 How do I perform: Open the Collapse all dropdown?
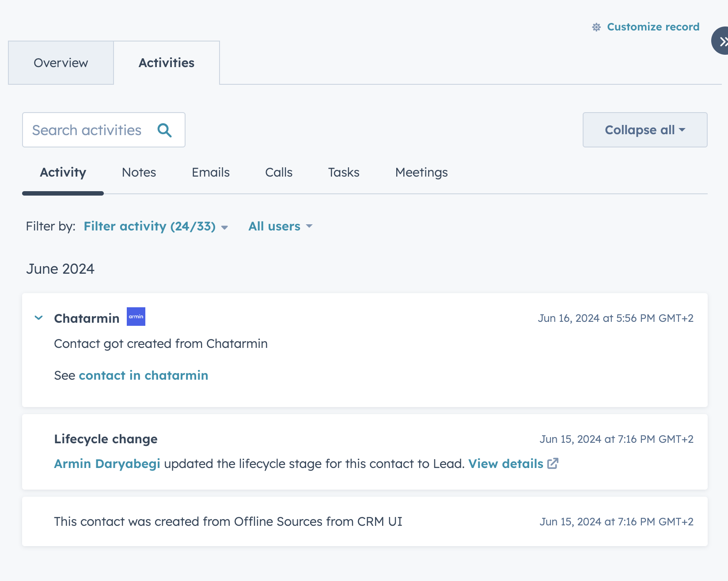645,130
